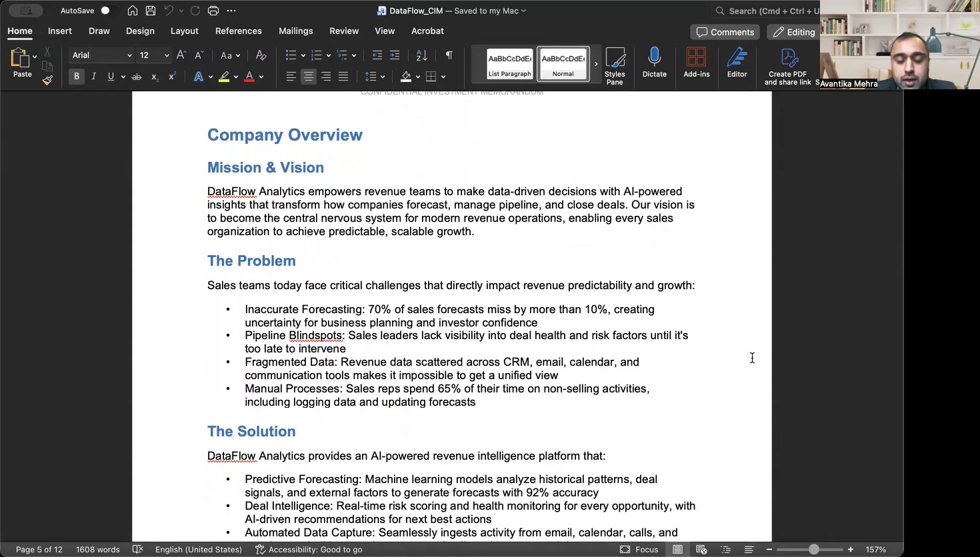Screen dimensions: 980x557
Task: Increase font size with the larger A icon
Action: point(181,55)
